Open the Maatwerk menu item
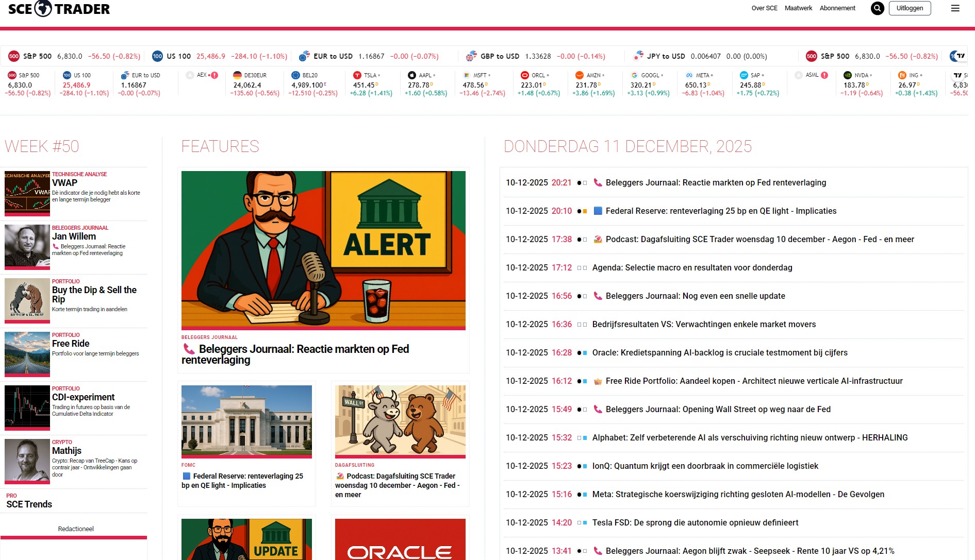 pos(798,8)
